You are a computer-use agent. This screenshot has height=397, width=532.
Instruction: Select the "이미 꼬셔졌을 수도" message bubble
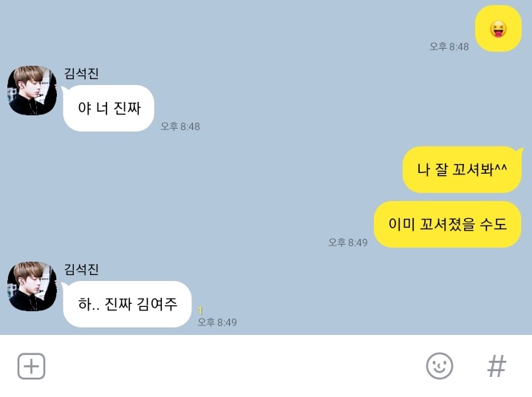pyautogui.click(x=448, y=225)
